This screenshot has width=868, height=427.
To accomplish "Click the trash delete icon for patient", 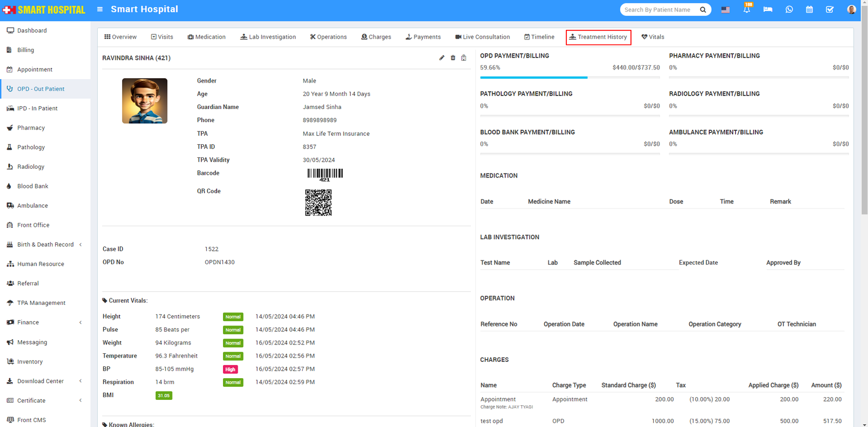I will click(x=453, y=58).
